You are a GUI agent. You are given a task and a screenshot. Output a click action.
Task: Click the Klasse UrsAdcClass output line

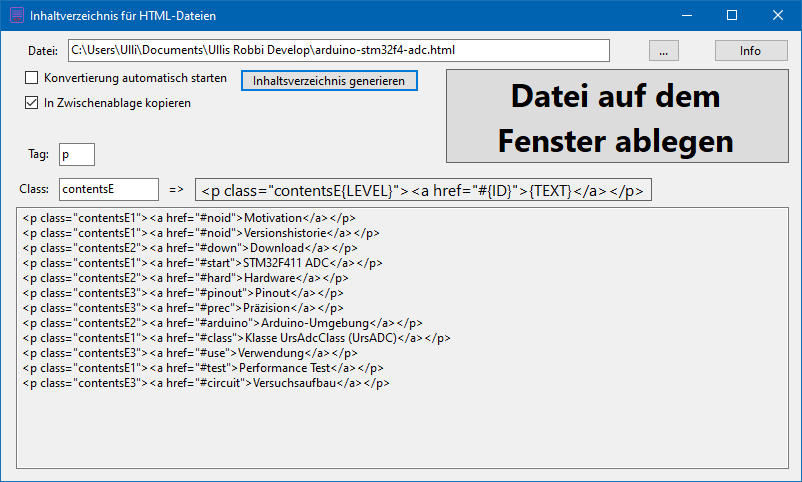click(236, 338)
